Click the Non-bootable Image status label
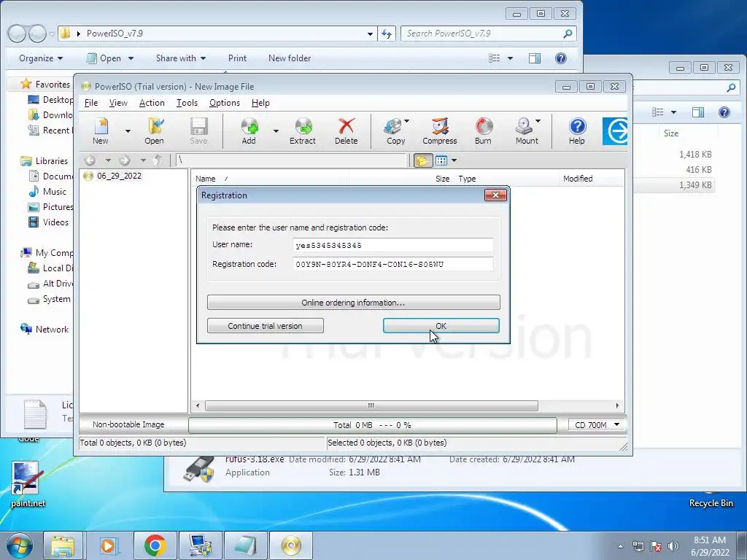This screenshot has height=560, width=747. (128, 424)
